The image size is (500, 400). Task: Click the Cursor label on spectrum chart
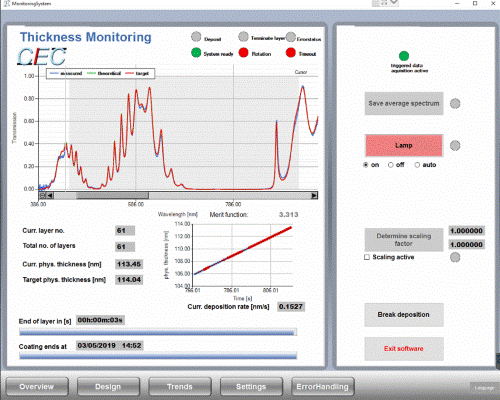pos(301,72)
